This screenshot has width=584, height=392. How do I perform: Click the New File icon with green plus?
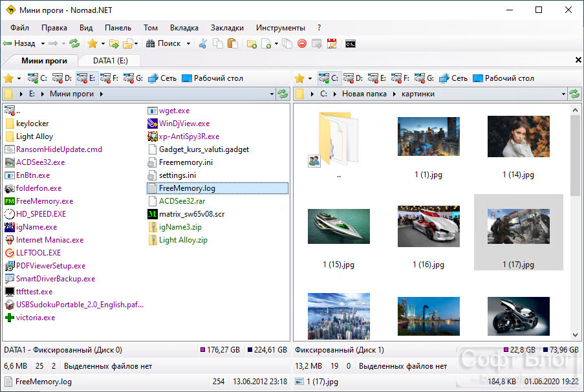[266, 43]
